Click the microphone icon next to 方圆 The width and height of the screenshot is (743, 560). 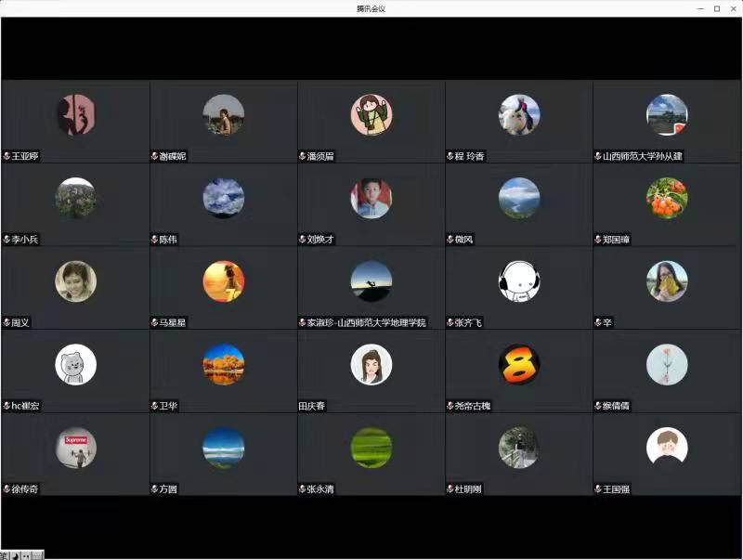click(x=154, y=488)
